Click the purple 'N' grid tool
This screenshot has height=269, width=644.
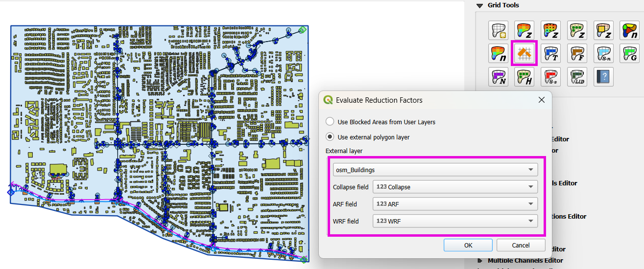(498, 77)
